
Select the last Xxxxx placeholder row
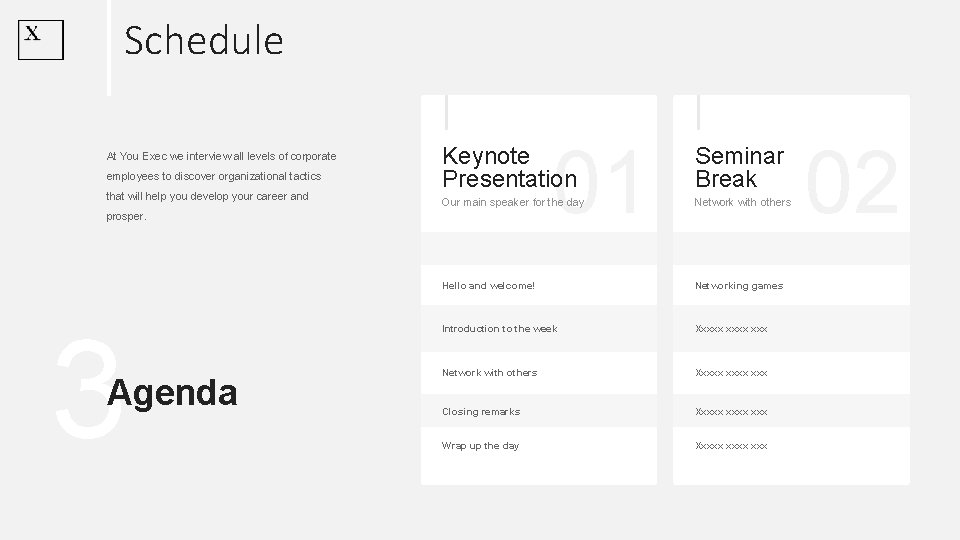pyautogui.click(x=731, y=446)
